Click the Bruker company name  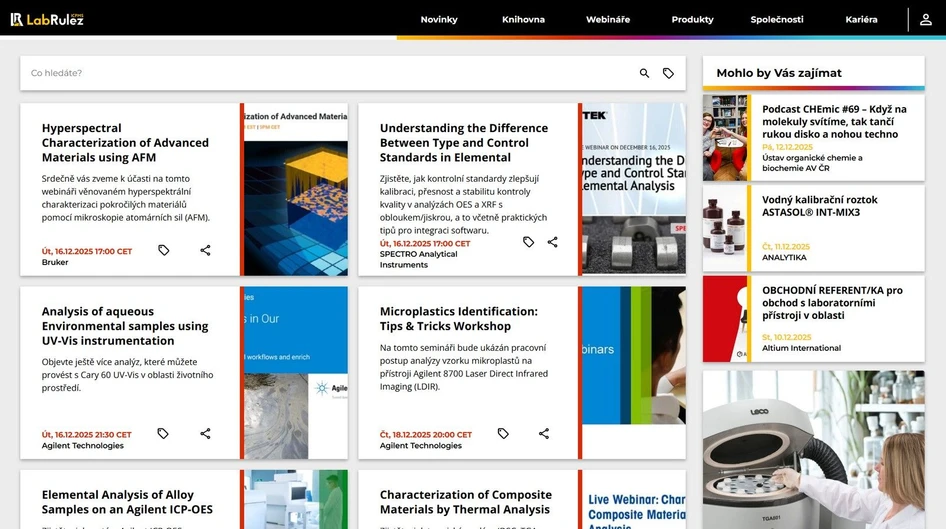coord(55,262)
